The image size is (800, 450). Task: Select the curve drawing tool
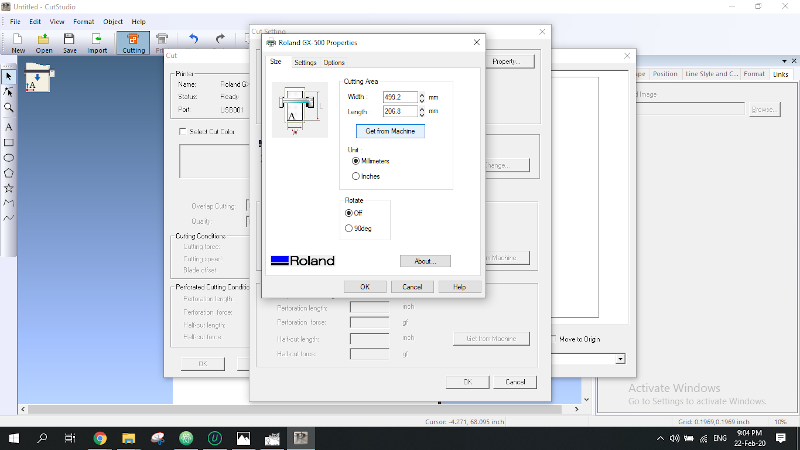pos(9,218)
